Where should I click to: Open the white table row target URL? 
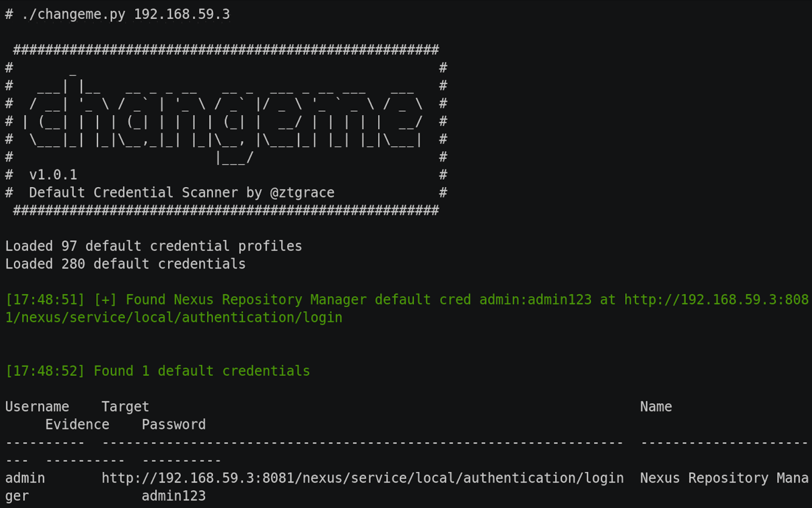pyautogui.click(x=363, y=478)
